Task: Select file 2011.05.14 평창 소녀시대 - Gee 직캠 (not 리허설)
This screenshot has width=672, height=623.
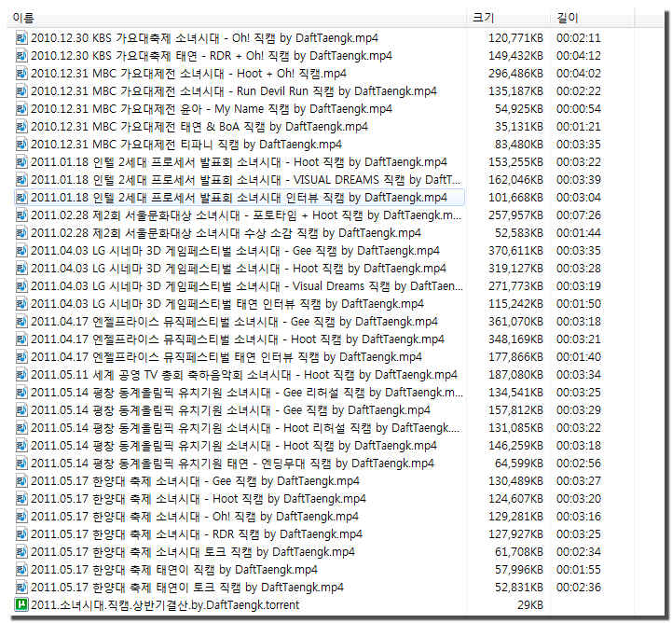Action: click(230, 410)
